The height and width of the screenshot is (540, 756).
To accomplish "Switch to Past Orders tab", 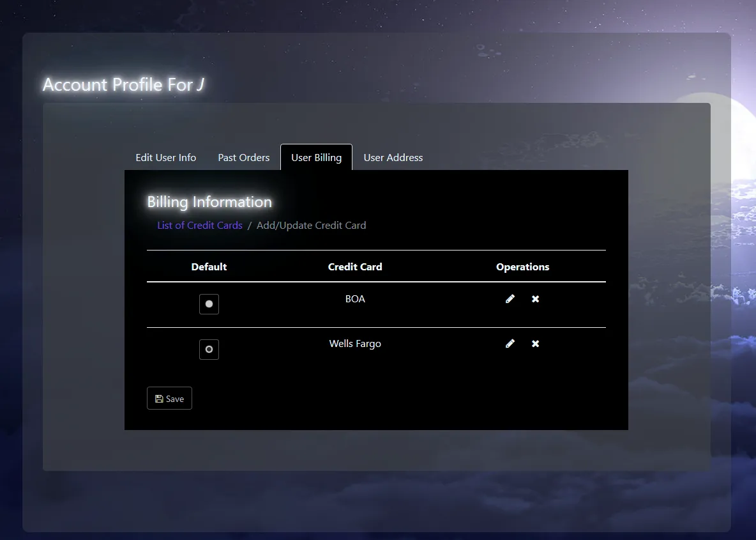I will click(243, 157).
